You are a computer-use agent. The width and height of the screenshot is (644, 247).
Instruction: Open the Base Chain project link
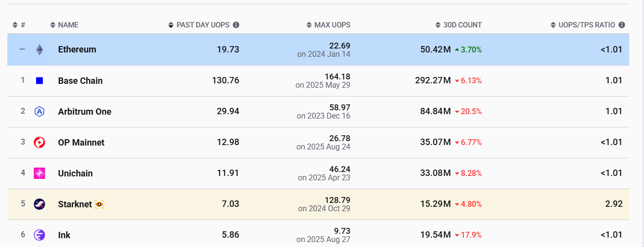pyautogui.click(x=80, y=81)
